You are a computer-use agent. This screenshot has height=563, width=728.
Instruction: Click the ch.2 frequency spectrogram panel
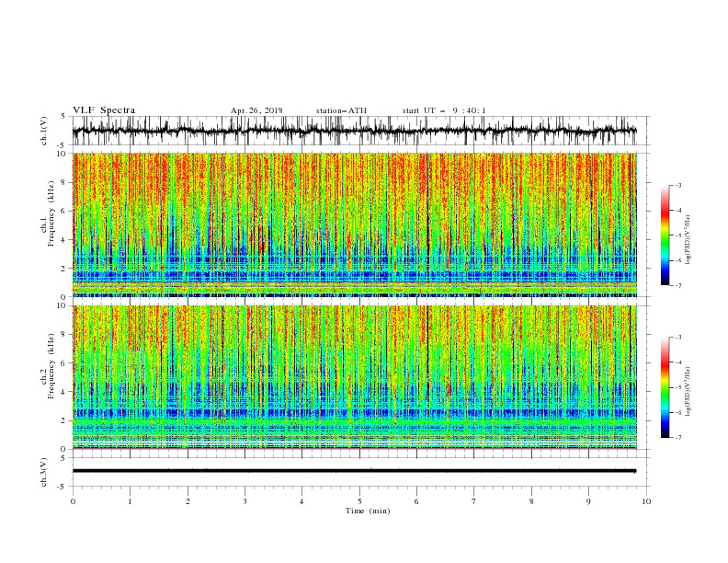point(354,377)
